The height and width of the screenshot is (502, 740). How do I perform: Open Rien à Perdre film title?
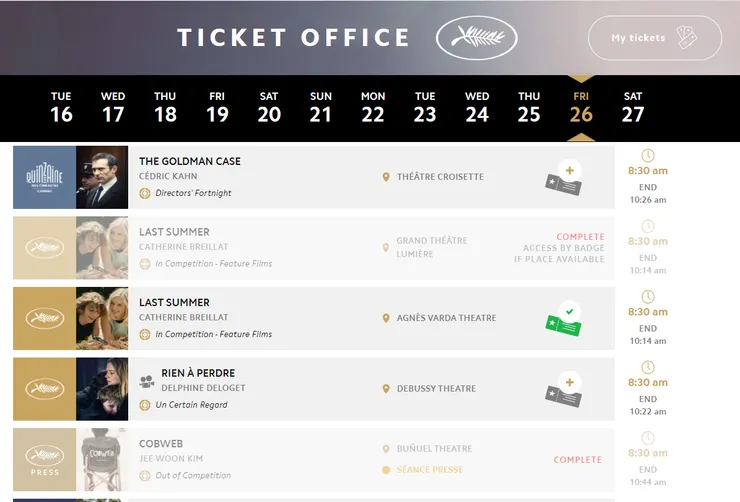(198, 373)
